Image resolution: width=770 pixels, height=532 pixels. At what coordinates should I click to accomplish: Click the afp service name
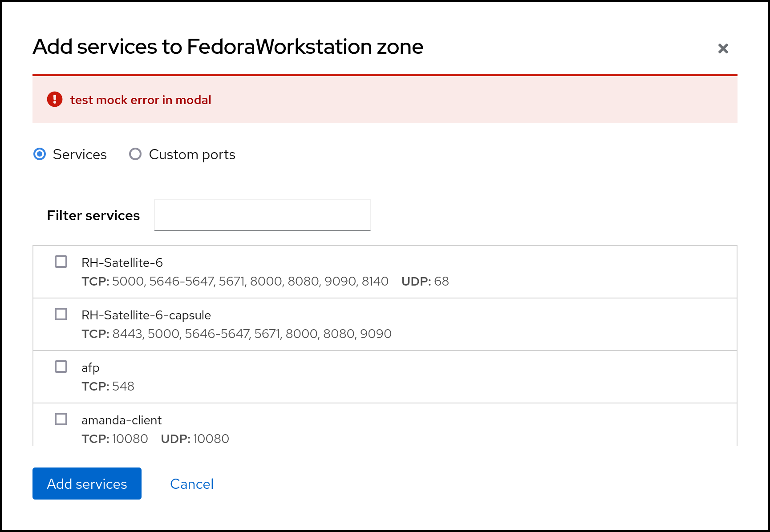90,368
